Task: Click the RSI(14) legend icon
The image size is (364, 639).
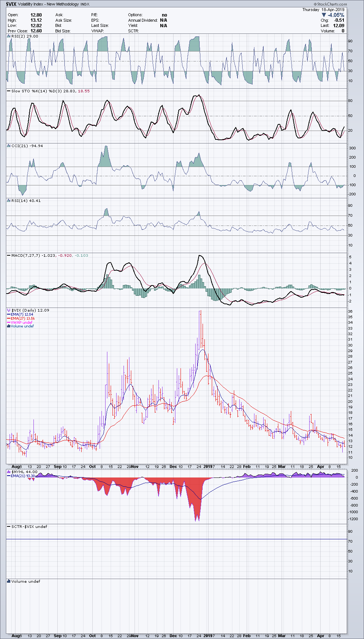Action: (9, 200)
